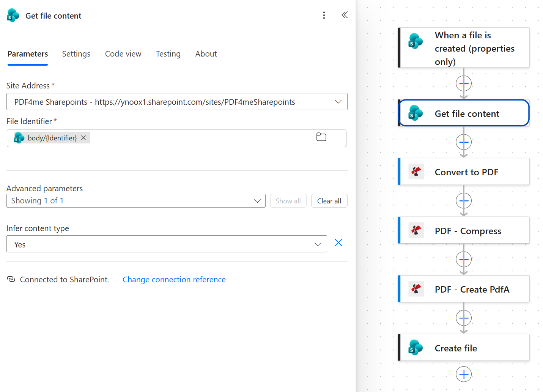This screenshot has height=392, width=543.
Task: Insert step after the trigger card
Action: pyautogui.click(x=464, y=83)
